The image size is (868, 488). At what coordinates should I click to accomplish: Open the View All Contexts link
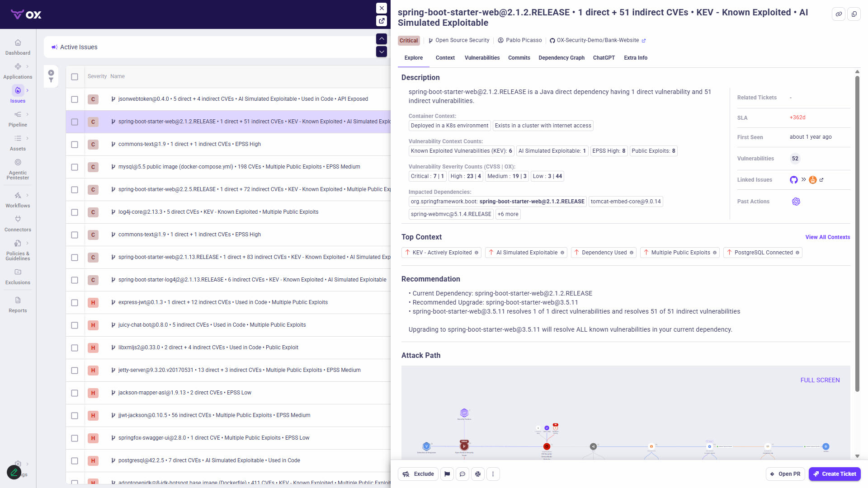click(828, 237)
